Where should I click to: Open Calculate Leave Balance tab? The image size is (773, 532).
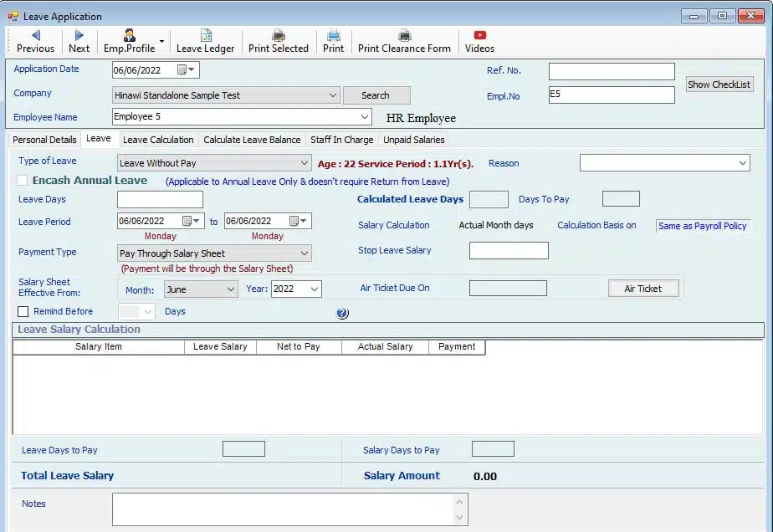252,140
